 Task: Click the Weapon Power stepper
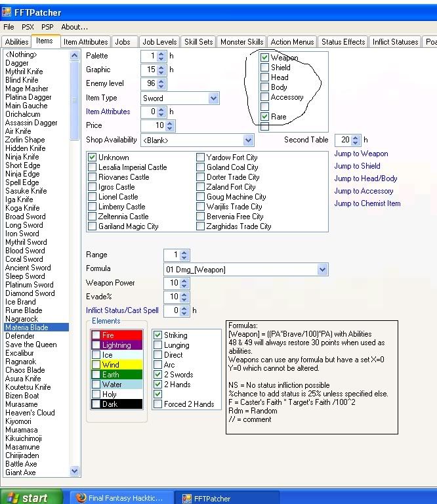click(x=184, y=283)
